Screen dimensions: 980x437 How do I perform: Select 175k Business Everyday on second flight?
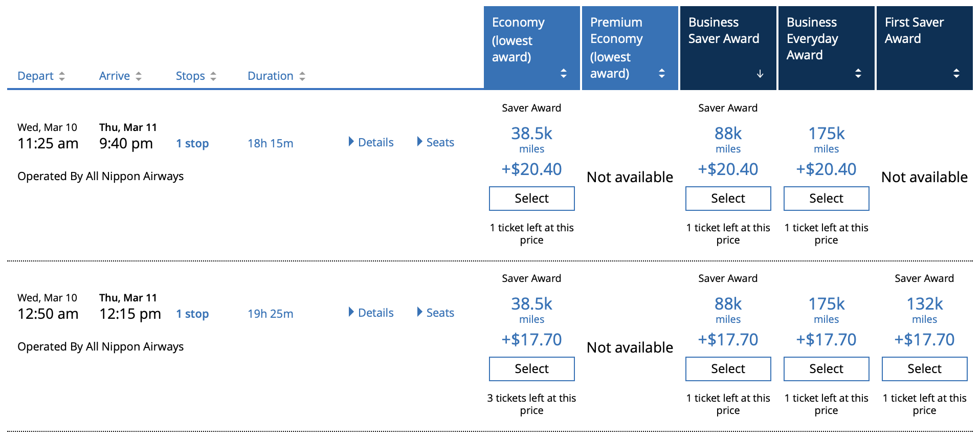[827, 369]
